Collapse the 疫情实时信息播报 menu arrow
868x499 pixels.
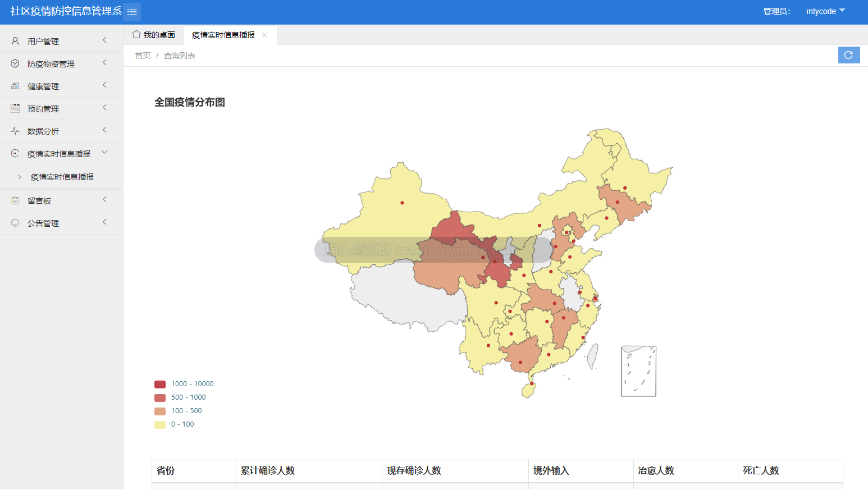[104, 153]
